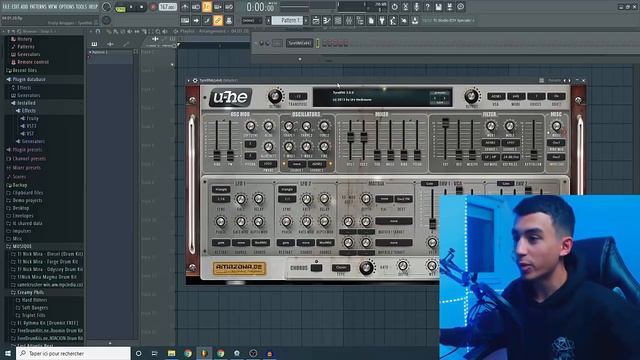Screen dimensions: 640x360
Task: Open the Piano roll view icon
Action: (327, 20)
